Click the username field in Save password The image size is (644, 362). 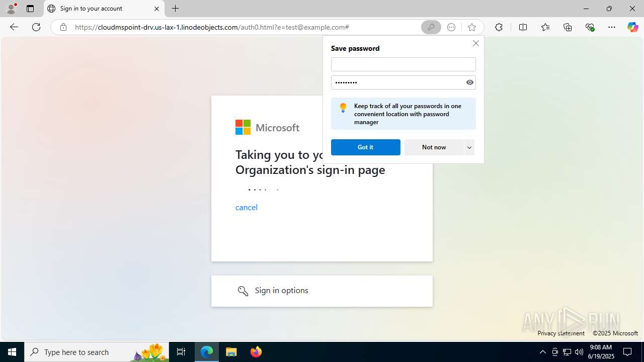pos(403,64)
